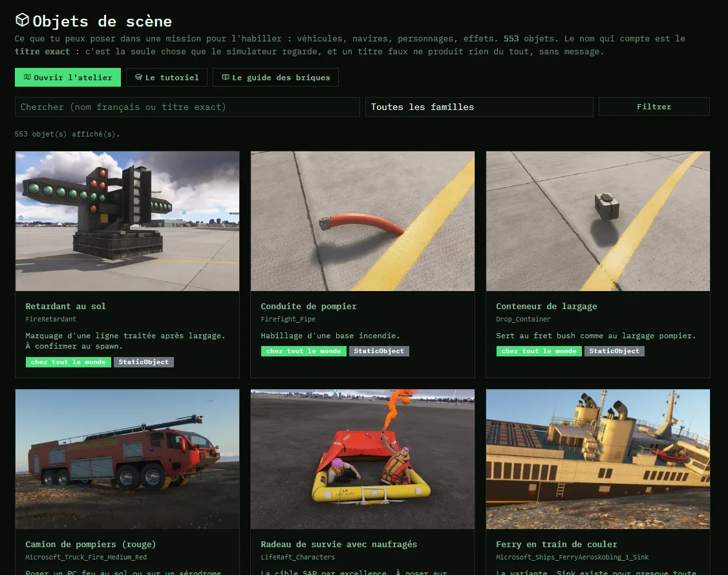Image resolution: width=728 pixels, height=575 pixels.
Task: Open the red fire truck thumbnail
Action: coord(127,459)
